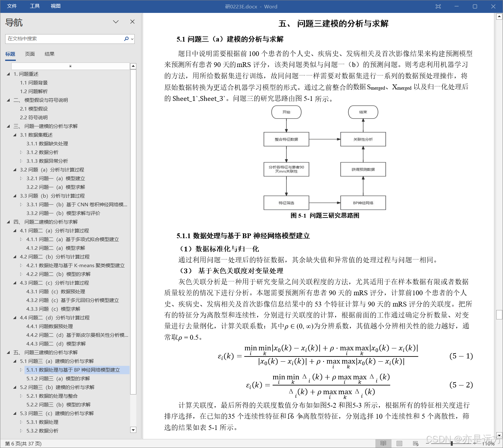Expand heading 3.1.3 数据异常分析
This screenshot has width=503, height=448.
click(x=21, y=161)
